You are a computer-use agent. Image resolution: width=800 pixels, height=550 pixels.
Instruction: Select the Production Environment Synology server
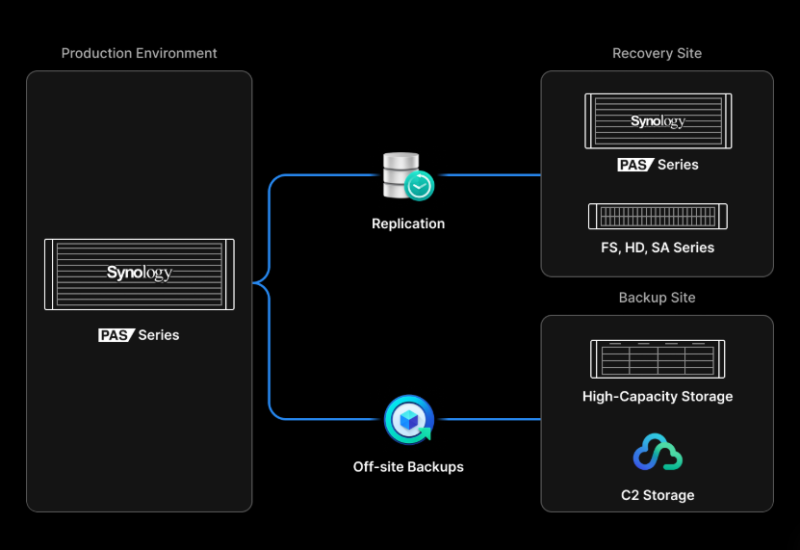[x=139, y=274]
